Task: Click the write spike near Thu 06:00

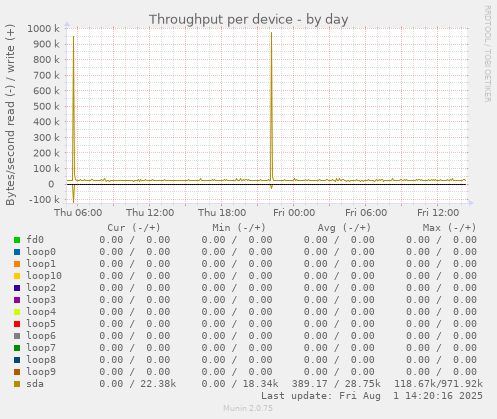Action: pyautogui.click(x=74, y=107)
